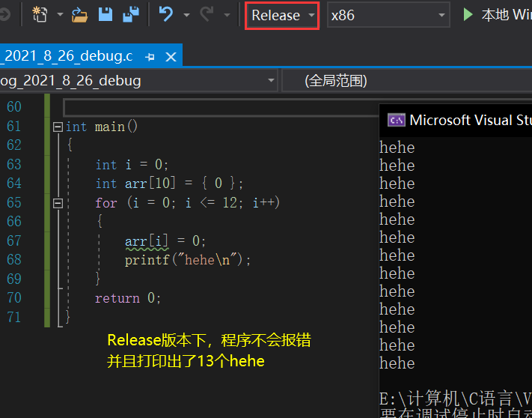Pin the 2021_8_26_debug.c tab

pyautogui.click(x=150, y=57)
